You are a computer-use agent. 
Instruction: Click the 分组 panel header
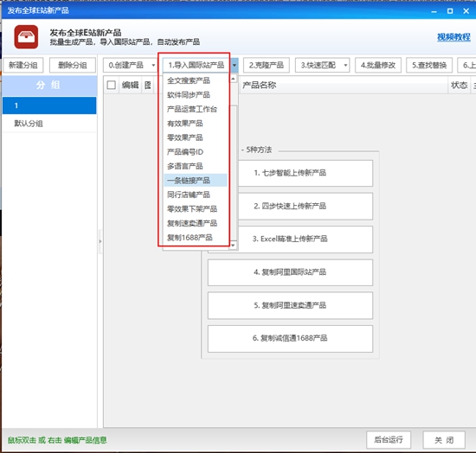pyautogui.click(x=49, y=86)
